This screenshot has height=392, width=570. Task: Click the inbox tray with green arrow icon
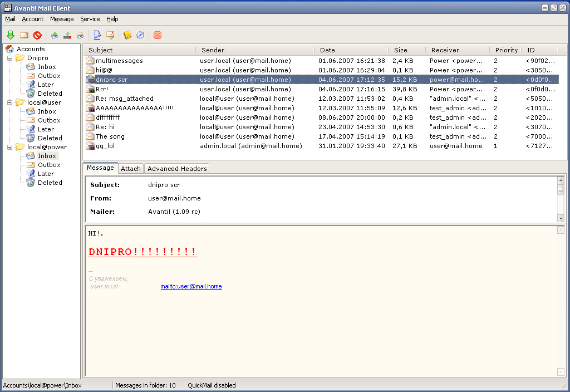[55, 35]
